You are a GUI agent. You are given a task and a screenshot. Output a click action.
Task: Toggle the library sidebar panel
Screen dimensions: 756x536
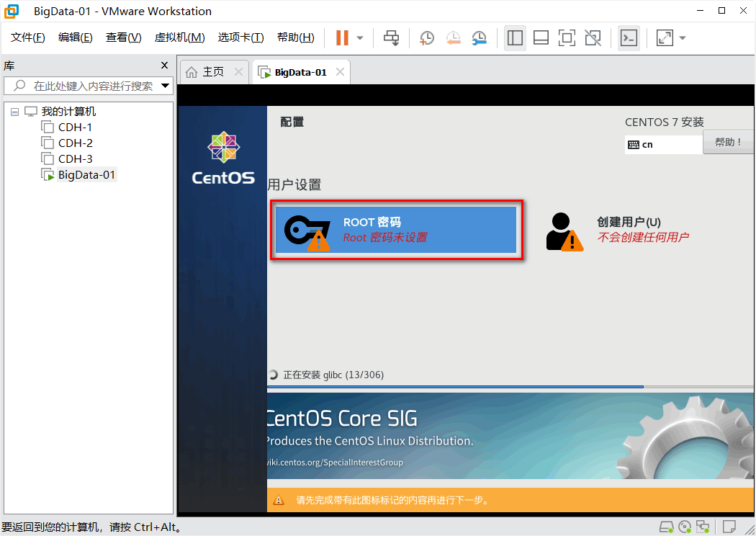coord(515,37)
